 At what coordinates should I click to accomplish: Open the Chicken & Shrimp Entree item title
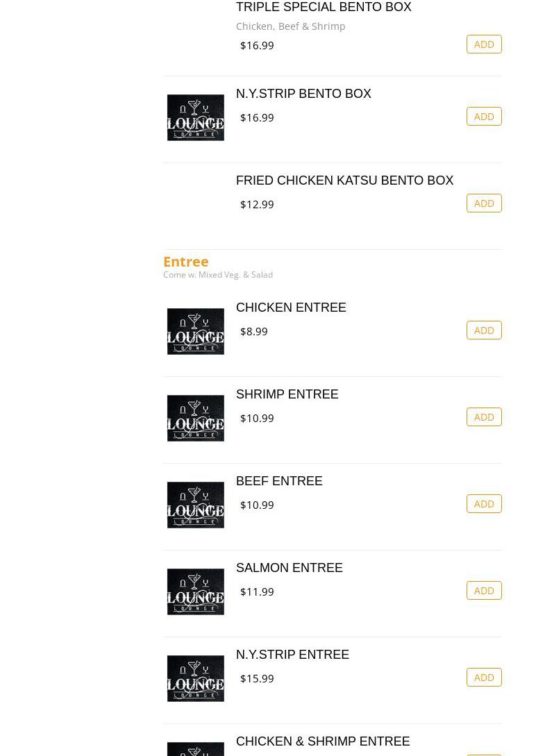click(323, 741)
